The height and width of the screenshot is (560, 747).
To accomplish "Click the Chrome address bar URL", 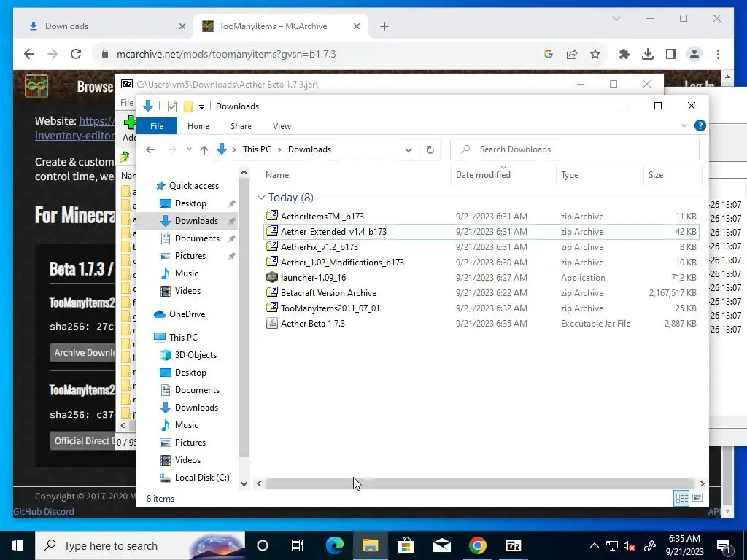I will click(226, 54).
